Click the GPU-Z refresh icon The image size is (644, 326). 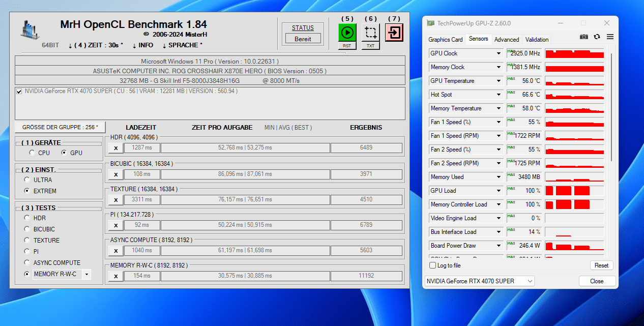coord(597,37)
